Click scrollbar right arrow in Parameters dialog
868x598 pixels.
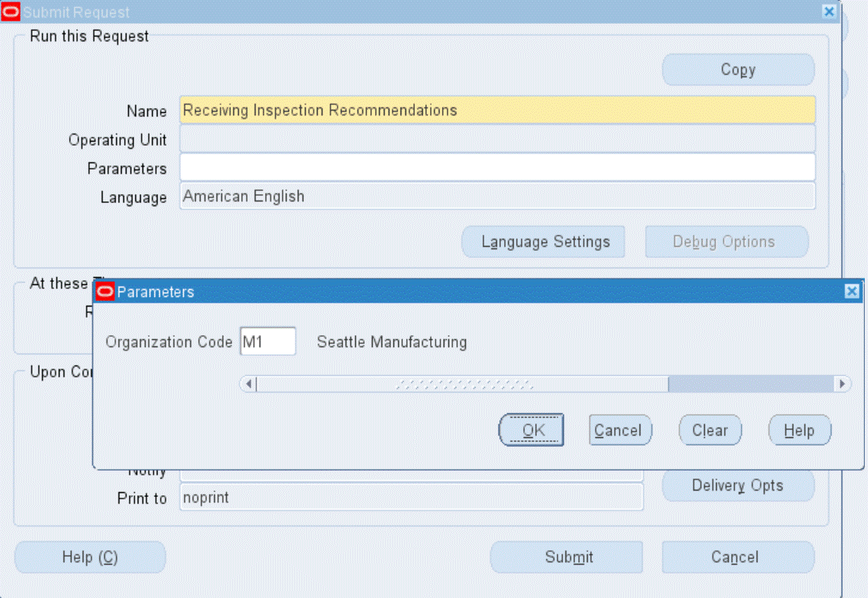842,384
